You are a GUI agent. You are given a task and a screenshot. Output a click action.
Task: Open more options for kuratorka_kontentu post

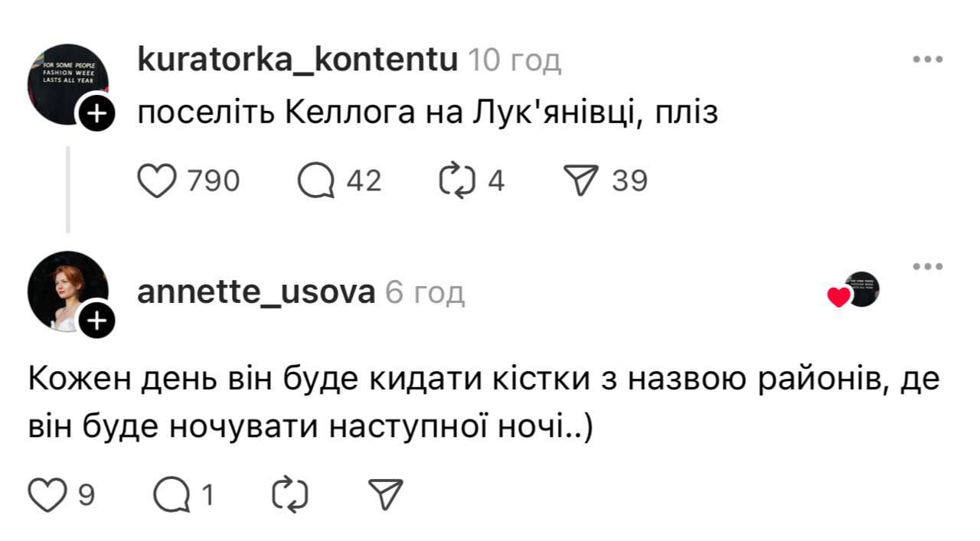[x=927, y=60]
